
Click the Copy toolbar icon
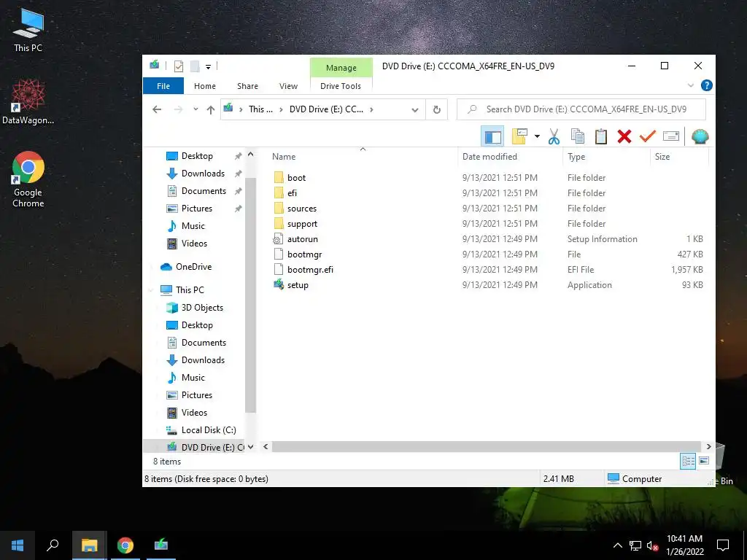click(578, 136)
